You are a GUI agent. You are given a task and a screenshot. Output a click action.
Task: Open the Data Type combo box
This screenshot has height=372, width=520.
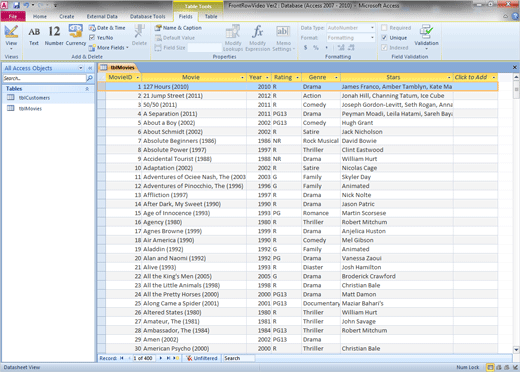tap(351, 28)
